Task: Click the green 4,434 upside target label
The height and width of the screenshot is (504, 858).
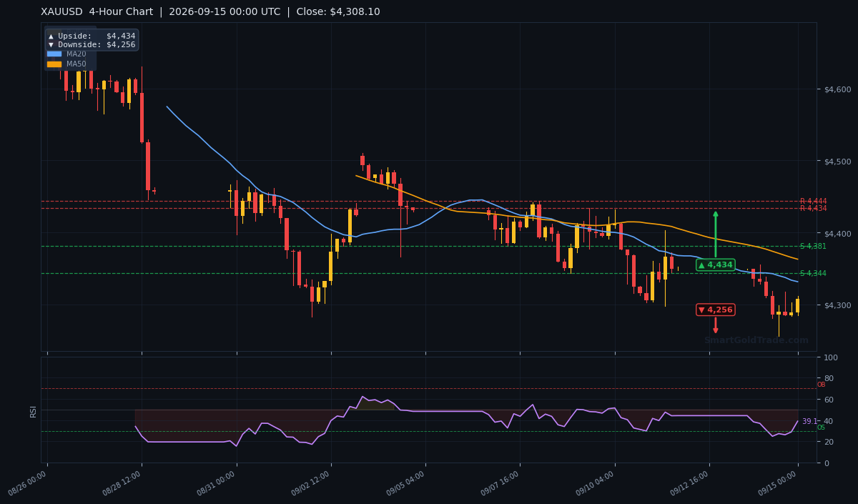Action: [x=715, y=265]
